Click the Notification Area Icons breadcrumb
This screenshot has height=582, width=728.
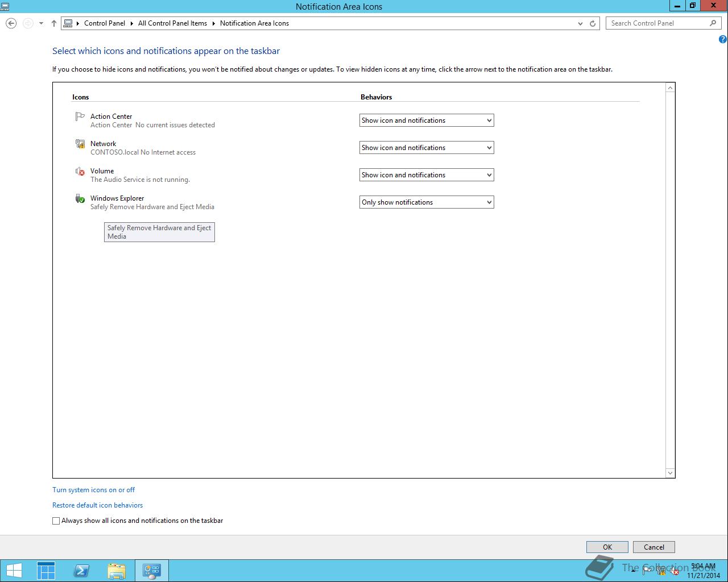[254, 23]
